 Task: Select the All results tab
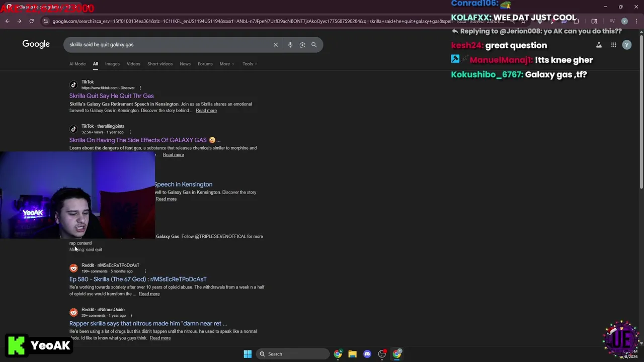click(95, 64)
